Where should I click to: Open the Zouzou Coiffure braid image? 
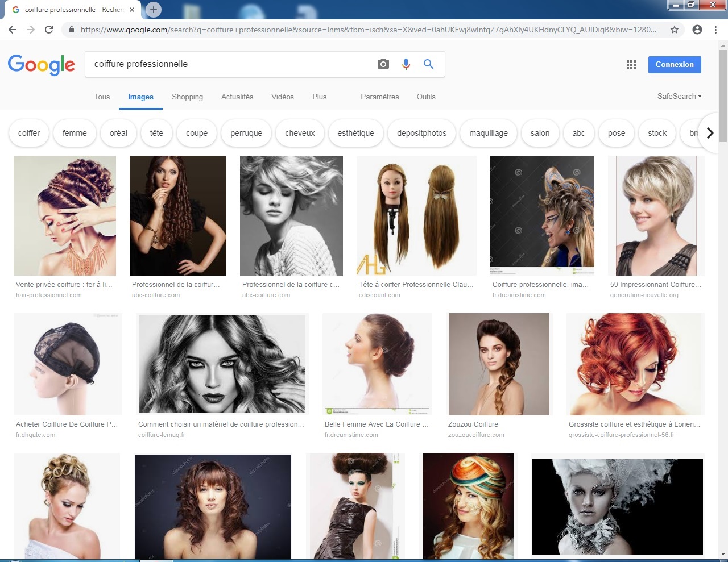[499, 364]
